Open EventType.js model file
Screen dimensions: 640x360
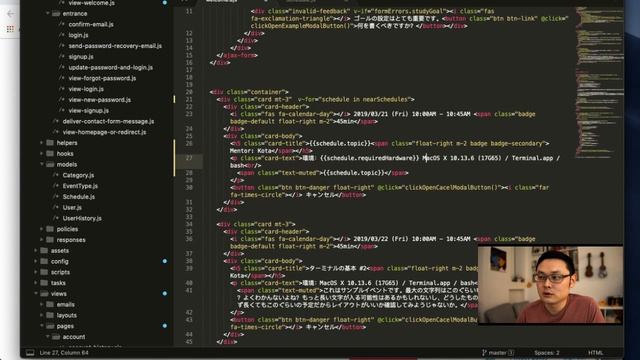pyautogui.click(x=80, y=186)
